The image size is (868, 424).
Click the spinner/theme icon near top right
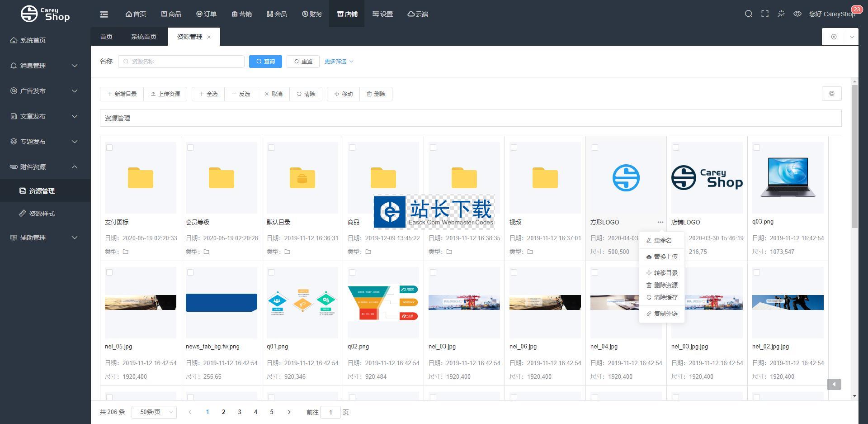tap(781, 14)
